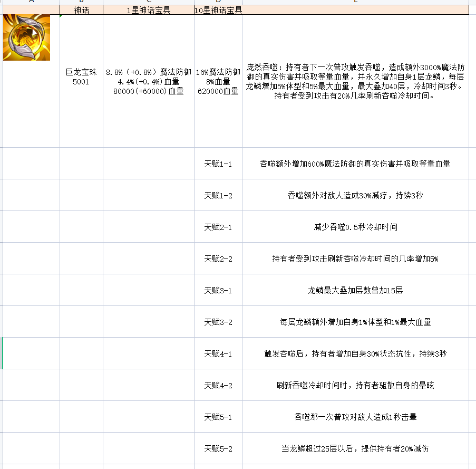
Task: Click the cell with 80000(+60000)血量
Action: pos(149,81)
